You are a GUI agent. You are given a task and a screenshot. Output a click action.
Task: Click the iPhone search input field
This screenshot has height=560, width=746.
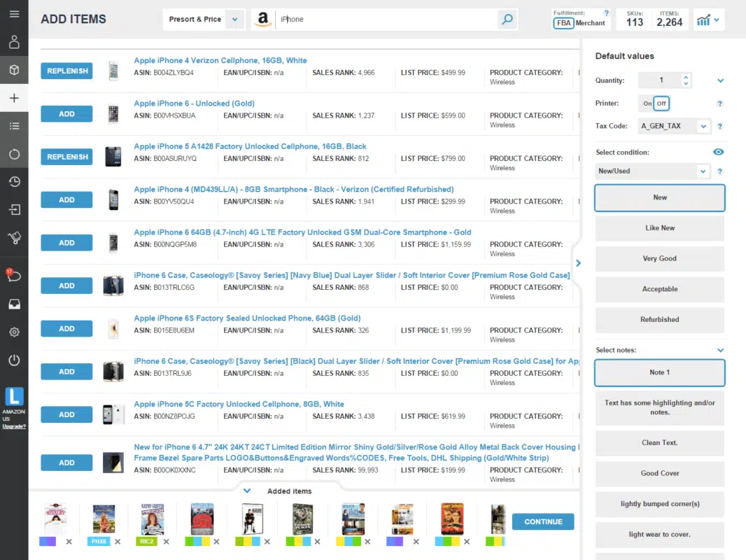tap(385, 20)
